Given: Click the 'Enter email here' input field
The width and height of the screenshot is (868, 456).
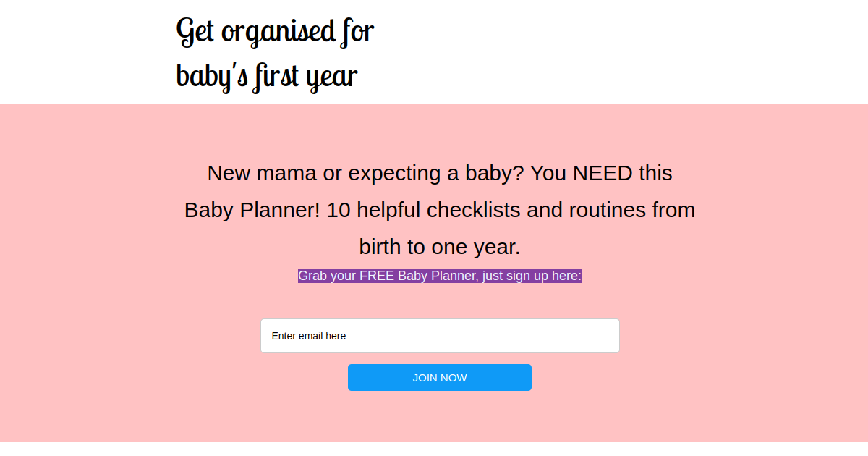Looking at the screenshot, I should point(439,335).
